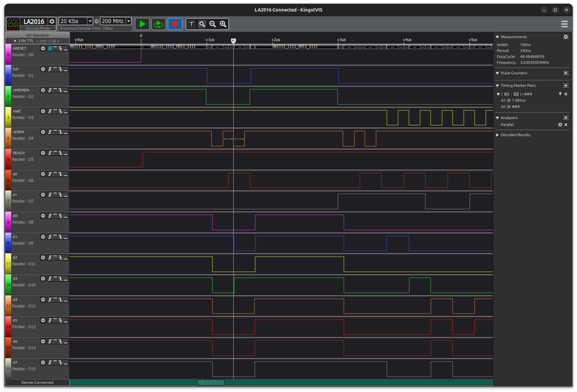Start repeated capture with the loop play button

click(x=159, y=24)
